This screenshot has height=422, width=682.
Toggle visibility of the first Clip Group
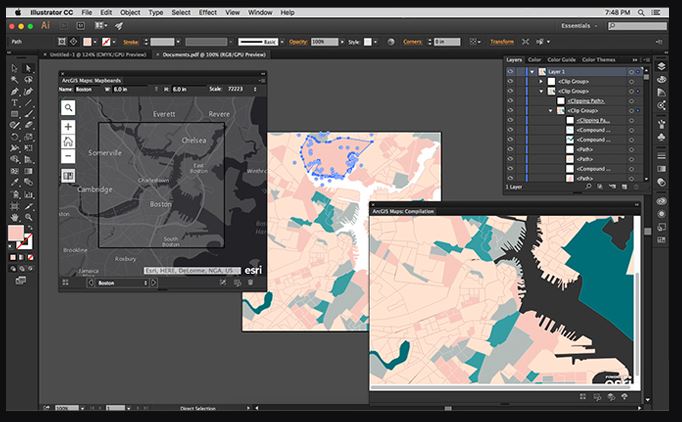click(510, 82)
